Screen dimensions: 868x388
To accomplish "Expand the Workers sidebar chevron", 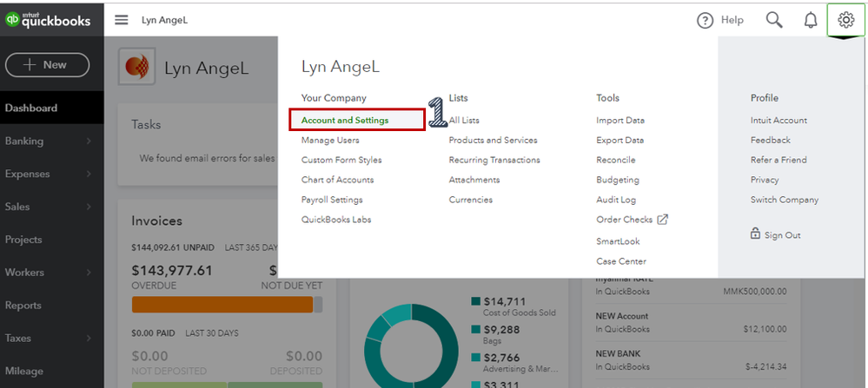I will tap(89, 273).
